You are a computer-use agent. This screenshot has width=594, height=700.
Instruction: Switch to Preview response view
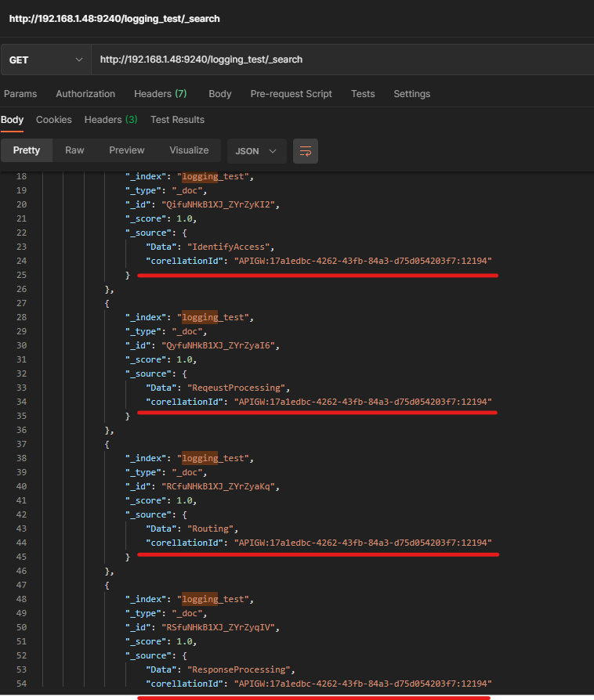127,150
